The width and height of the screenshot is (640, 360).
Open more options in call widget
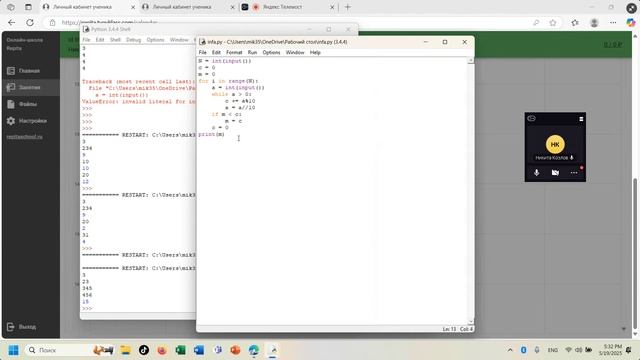574,173
